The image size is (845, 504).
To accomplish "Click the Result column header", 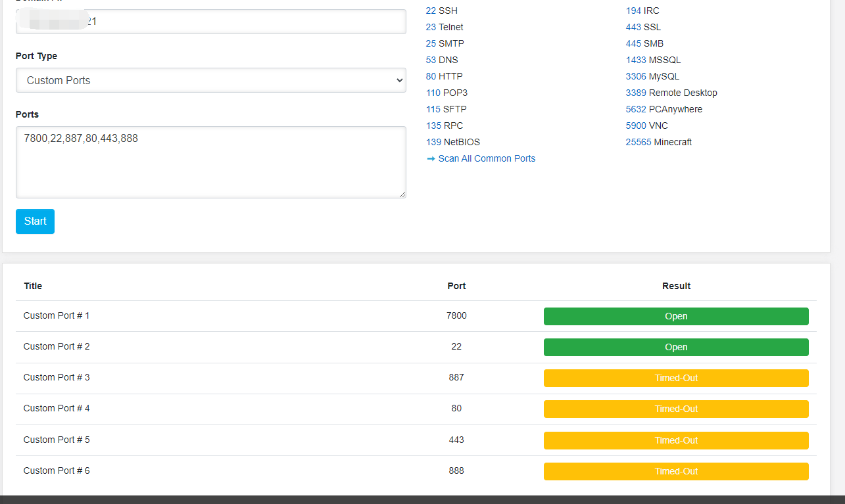I will point(676,286).
